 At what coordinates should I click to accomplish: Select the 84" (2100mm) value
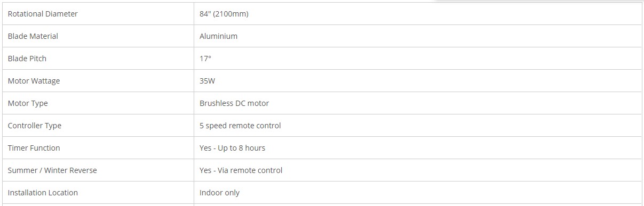click(x=224, y=14)
